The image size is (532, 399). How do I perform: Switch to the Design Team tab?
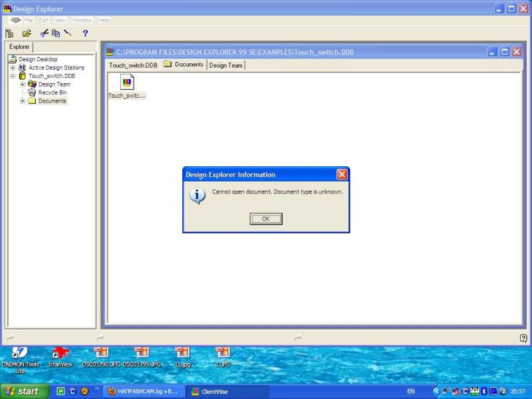(x=226, y=65)
